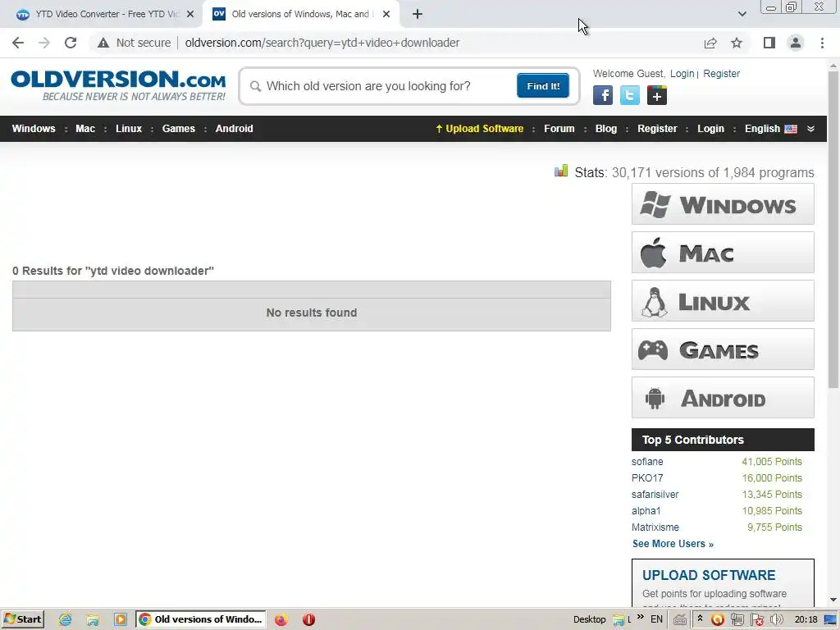Browse Android category sidebar tile

tap(723, 398)
